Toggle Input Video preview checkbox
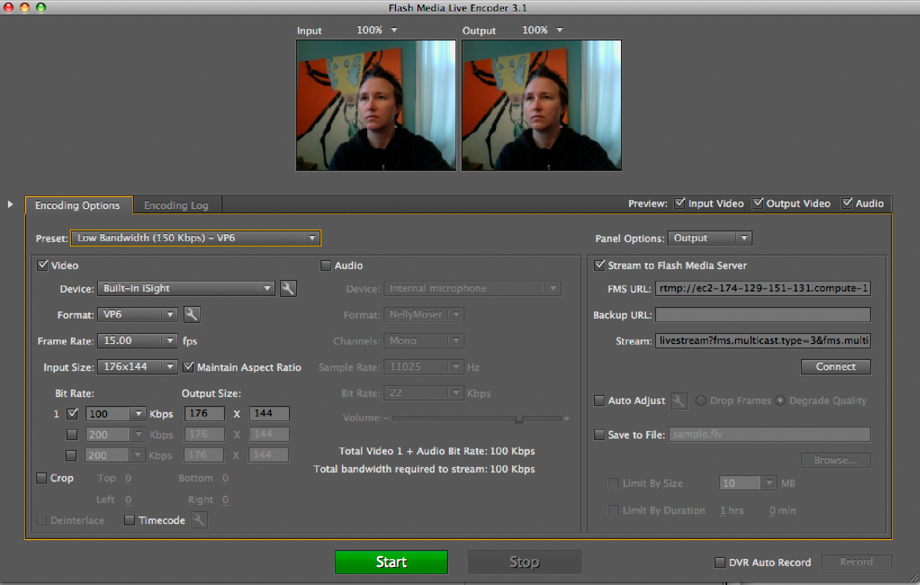920x585 pixels. click(x=679, y=203)
